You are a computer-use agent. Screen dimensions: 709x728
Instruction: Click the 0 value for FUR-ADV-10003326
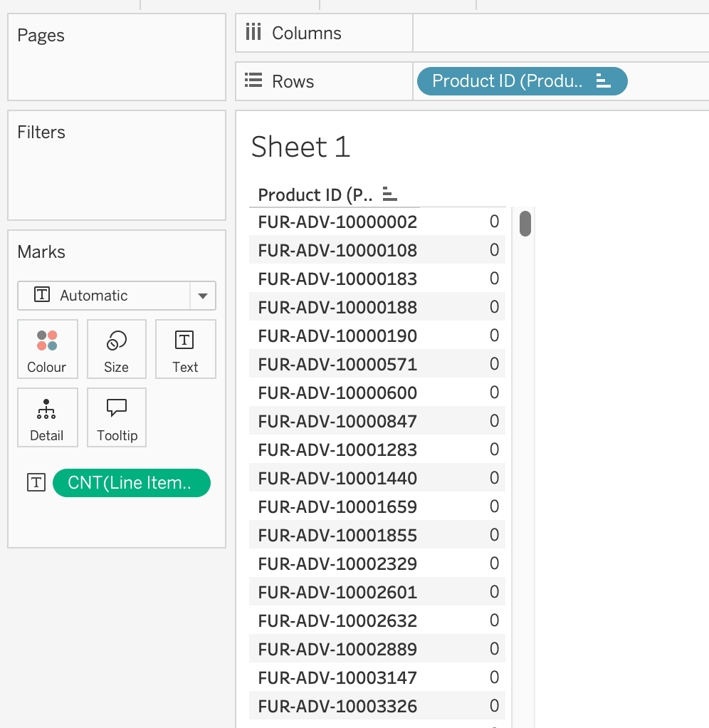click(494, 706)
